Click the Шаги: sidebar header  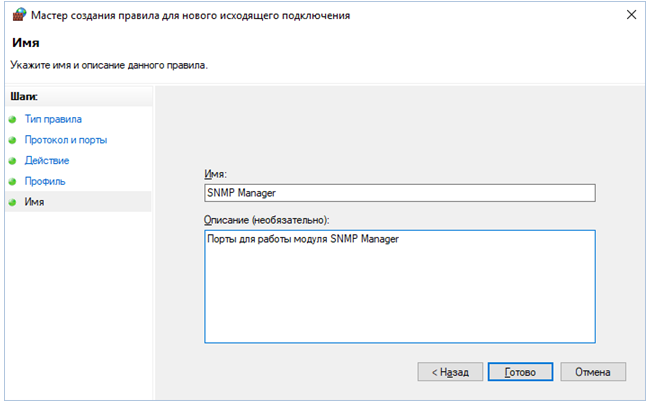(x=24, y=97)
